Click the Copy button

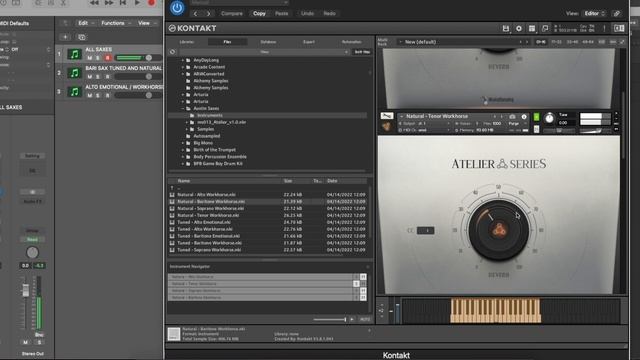coord(259,13)
